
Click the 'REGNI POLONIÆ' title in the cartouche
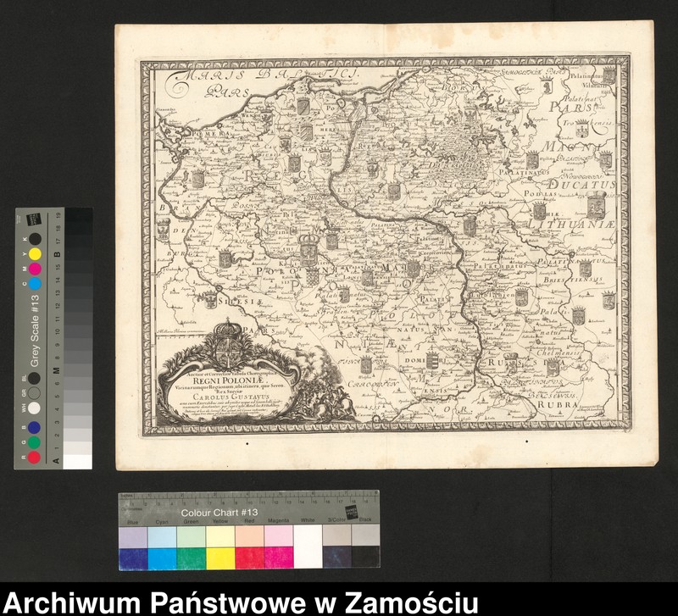[228, 380]
